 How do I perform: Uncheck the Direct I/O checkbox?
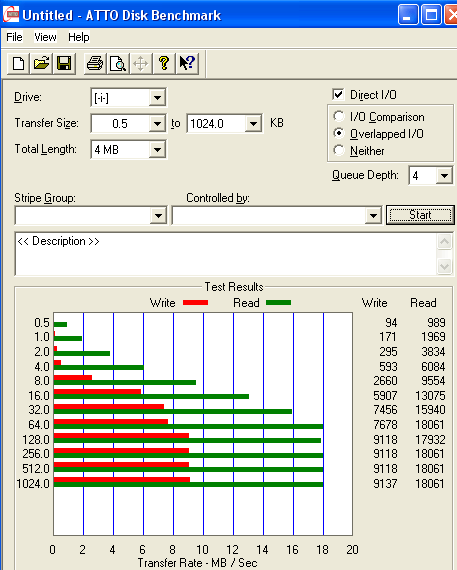click(338, 95)
